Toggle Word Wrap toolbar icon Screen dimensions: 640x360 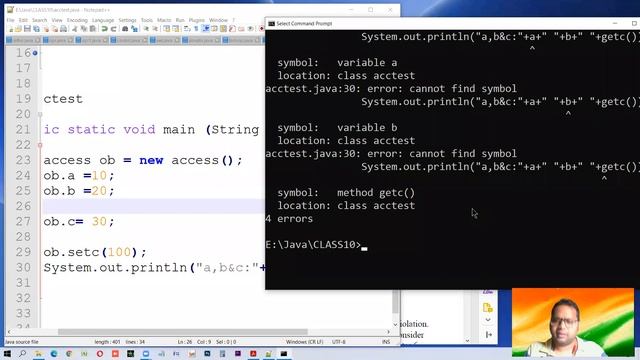pyautogui.click(x=187, y=29)
